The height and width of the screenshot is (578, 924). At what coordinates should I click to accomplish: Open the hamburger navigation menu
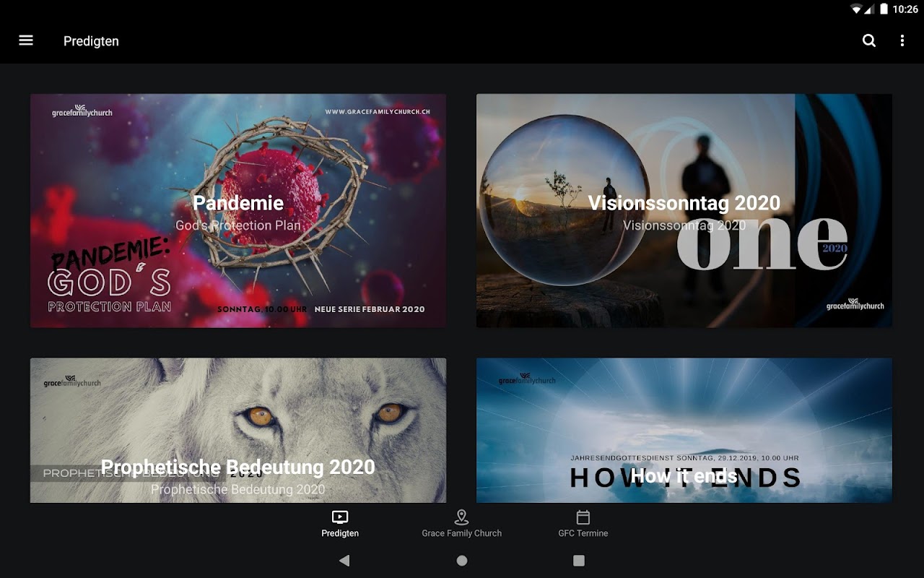coord(26,40)
